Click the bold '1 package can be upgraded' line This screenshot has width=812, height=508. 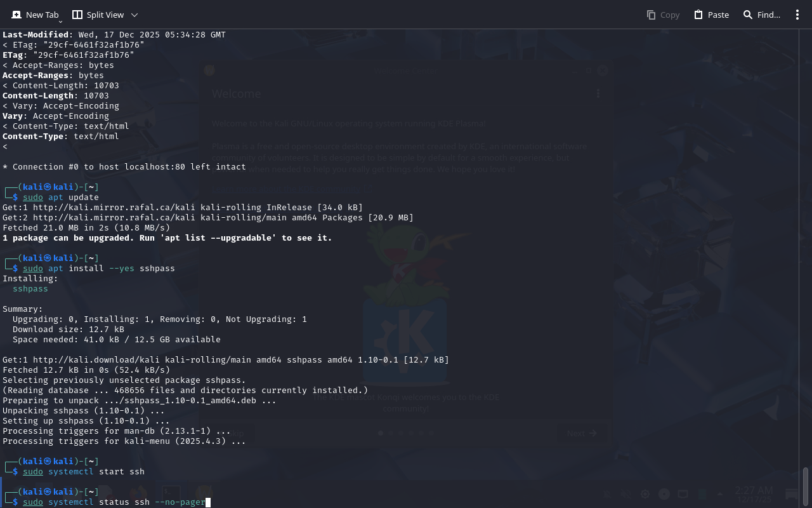167,238
